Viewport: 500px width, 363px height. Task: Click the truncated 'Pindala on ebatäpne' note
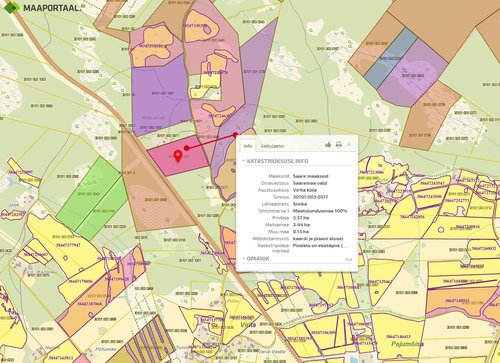[x=320, y=246]
